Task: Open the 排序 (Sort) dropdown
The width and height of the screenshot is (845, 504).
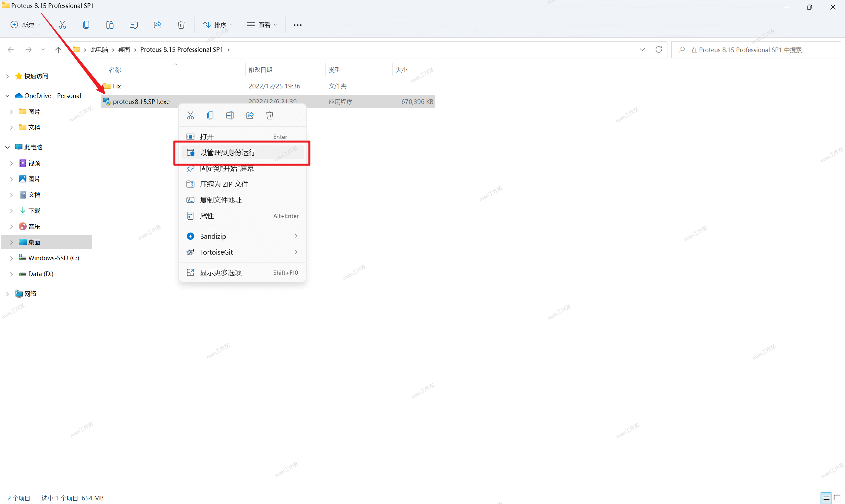Action: [218, 25]
